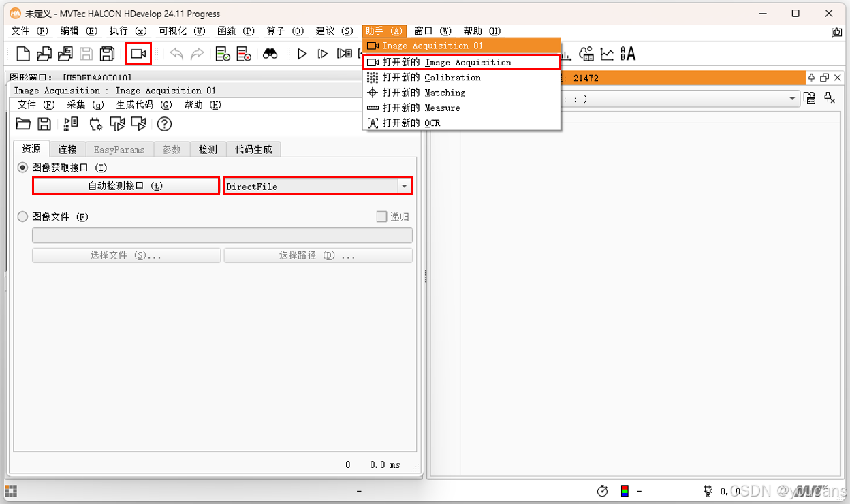This screenshot has width=850, height=504.
Task: Open the line profile chart icon
Action: coord(607,54)
